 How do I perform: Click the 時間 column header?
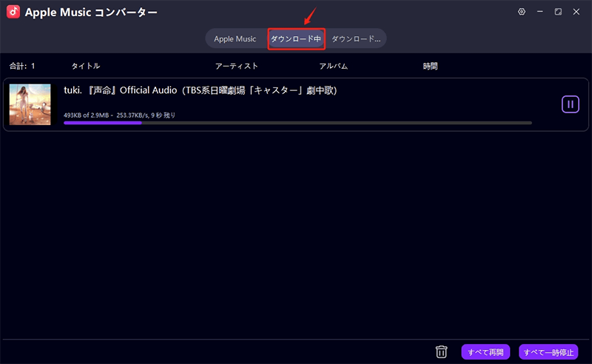click(430, 67)
